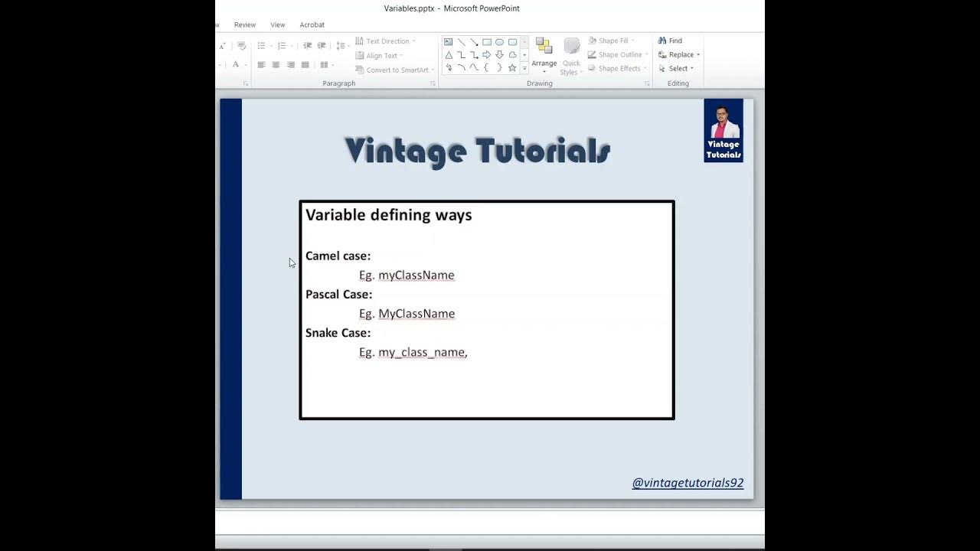Screen dimensions: 980x551
Task: Switch to the View tab
Action: click(x=278, y=24)
